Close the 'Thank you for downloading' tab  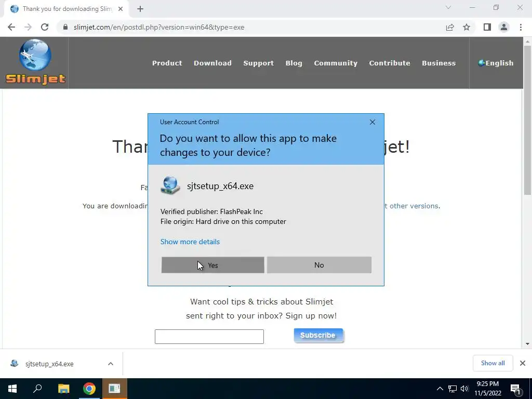pos(121,9)
